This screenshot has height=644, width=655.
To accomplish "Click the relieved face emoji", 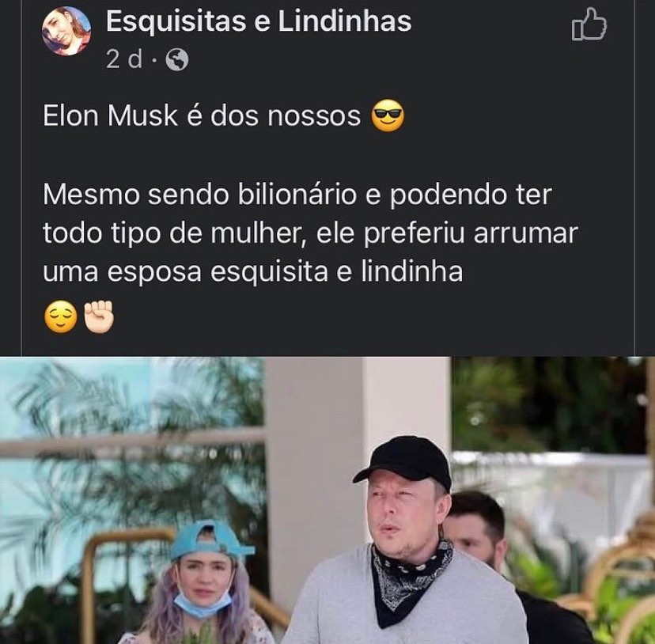I will (61, 316).
